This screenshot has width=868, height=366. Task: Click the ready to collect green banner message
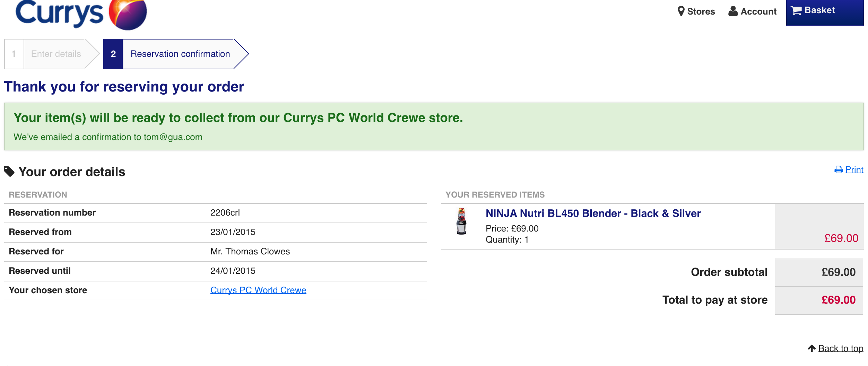pyautogui.click(x=238, y=118)
